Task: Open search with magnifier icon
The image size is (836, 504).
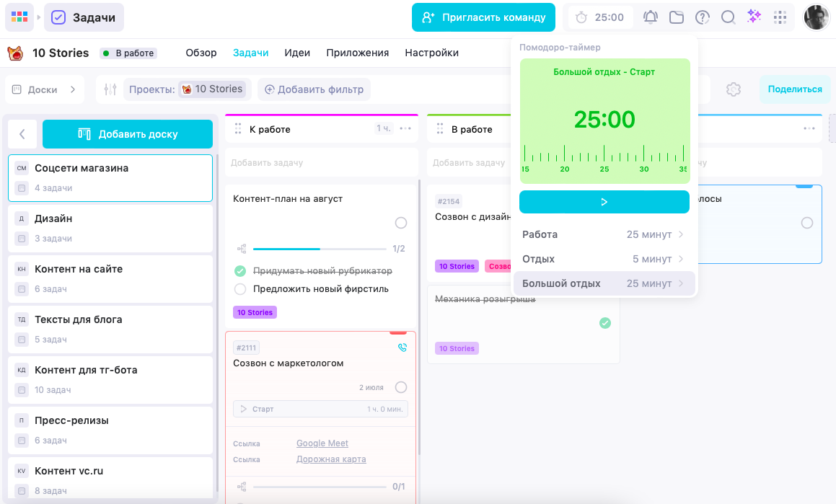Action: [x=729, y=17]
